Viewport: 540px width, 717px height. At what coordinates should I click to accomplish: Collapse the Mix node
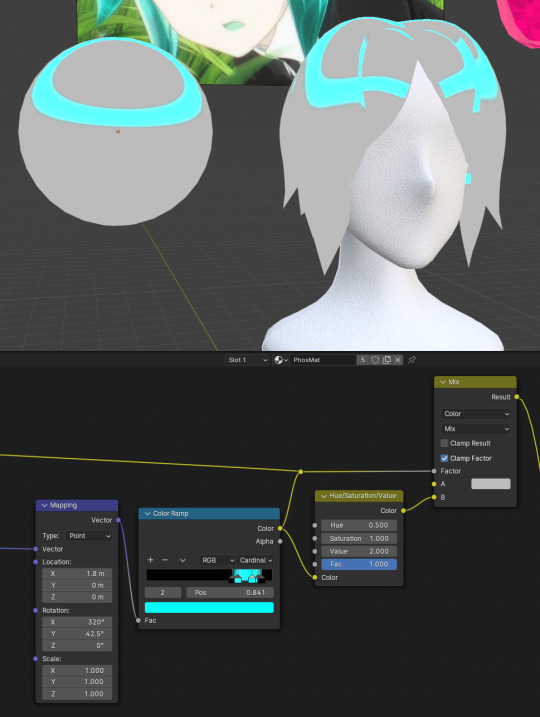click(x=443, y=382)
